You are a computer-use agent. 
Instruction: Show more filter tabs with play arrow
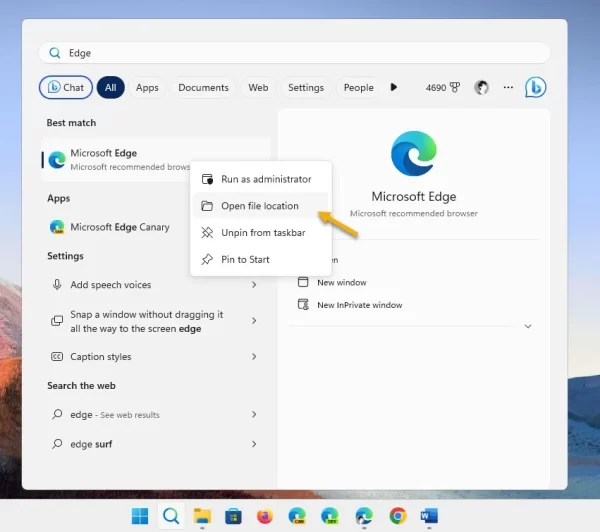tap(394, 87)
